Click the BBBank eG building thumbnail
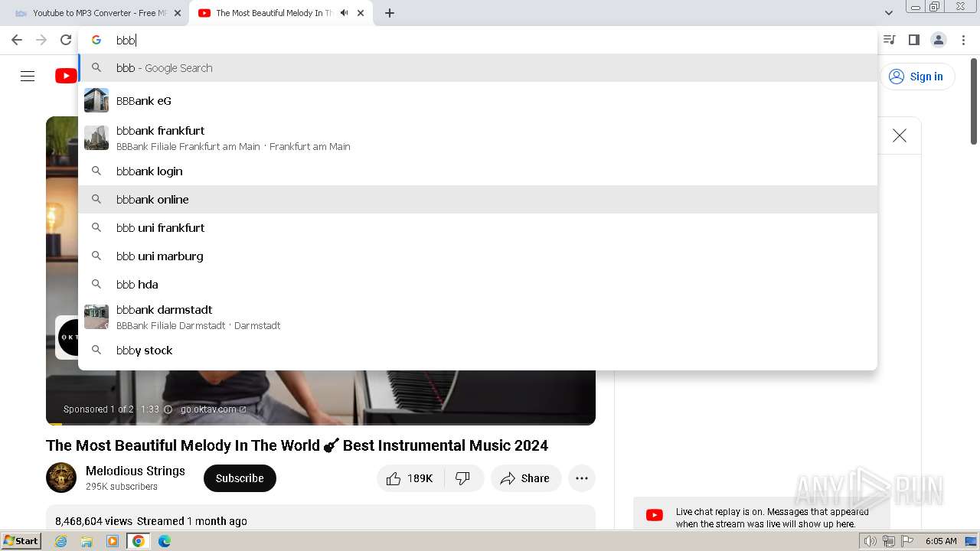Image resolution: width=980 pixels, height=551 pixels. (x=96, y=100)
